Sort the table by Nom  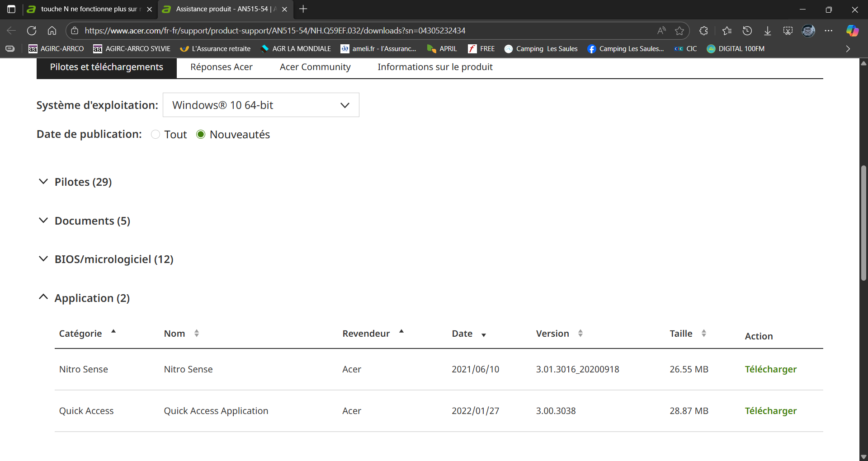click(181, 334)
